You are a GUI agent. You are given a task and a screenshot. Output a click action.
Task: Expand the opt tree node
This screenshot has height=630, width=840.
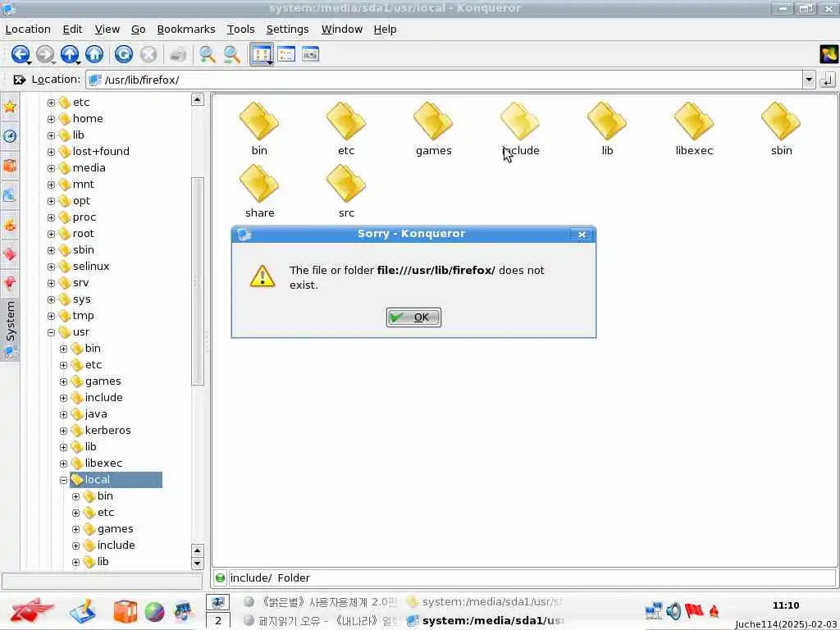pyautogui.click(x=51, y=201)
